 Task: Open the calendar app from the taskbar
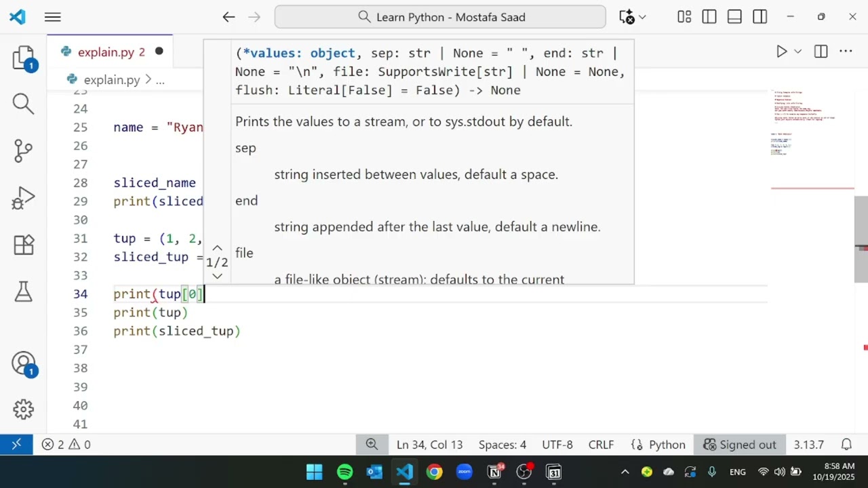point(554,472)
